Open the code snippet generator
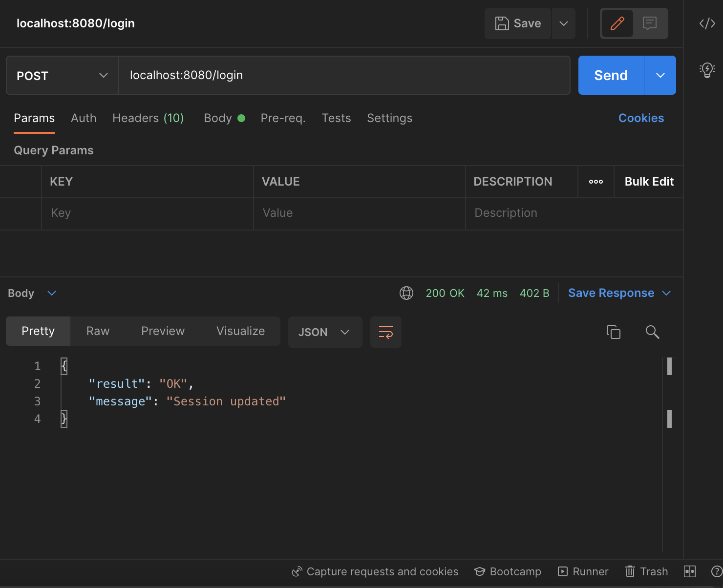The width and height of the screenshot is (723, 588). click(x=707, y=23)
